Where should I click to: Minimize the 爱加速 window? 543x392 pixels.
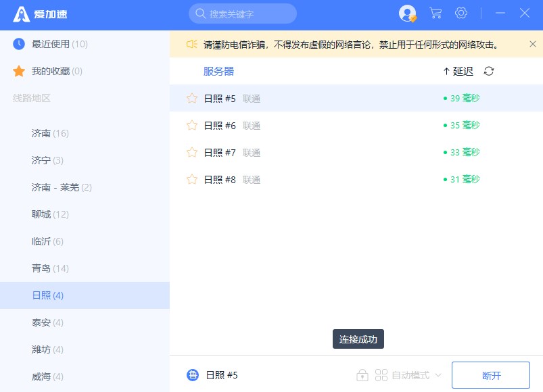click(500, 13)
